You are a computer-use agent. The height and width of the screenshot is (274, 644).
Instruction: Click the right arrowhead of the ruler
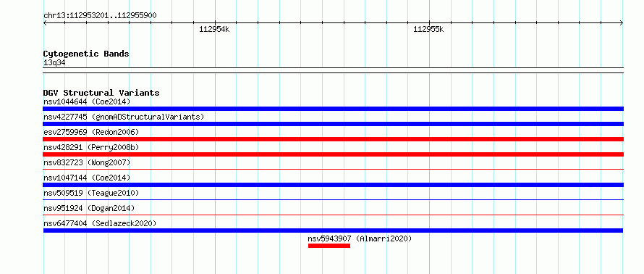[622, 23]
